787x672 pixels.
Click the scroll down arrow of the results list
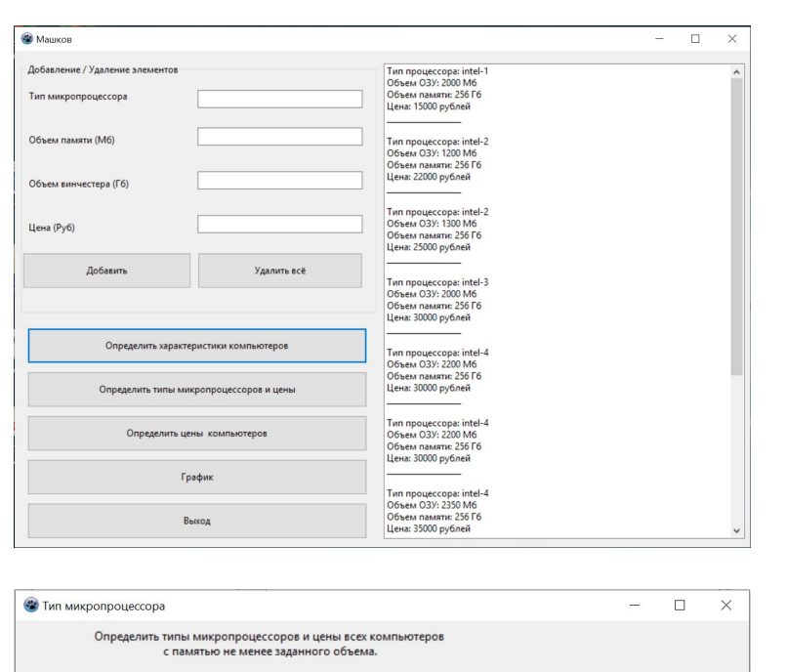coord(736,530)
